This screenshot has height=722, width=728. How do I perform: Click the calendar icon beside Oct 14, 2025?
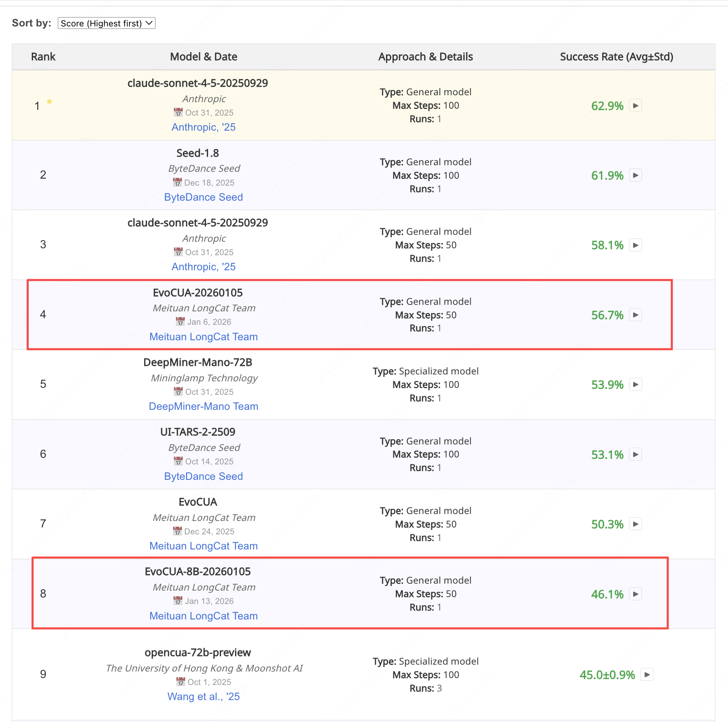pos(178,461)
